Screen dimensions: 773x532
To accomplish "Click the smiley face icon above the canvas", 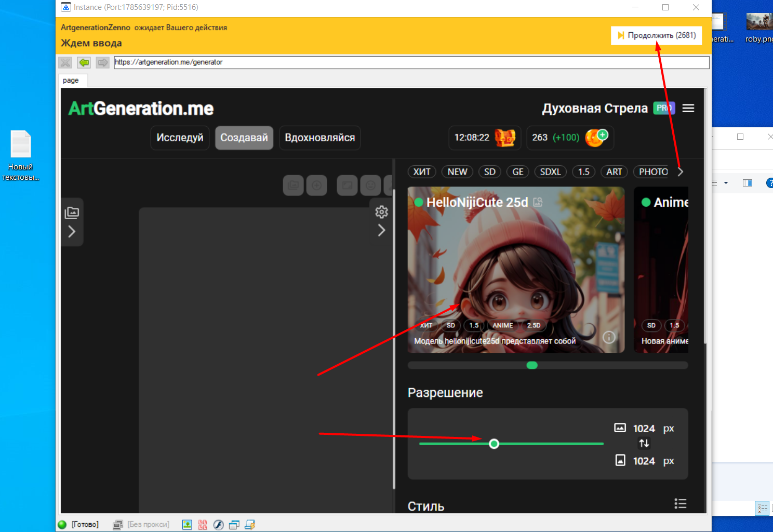I will pos(371,185).
